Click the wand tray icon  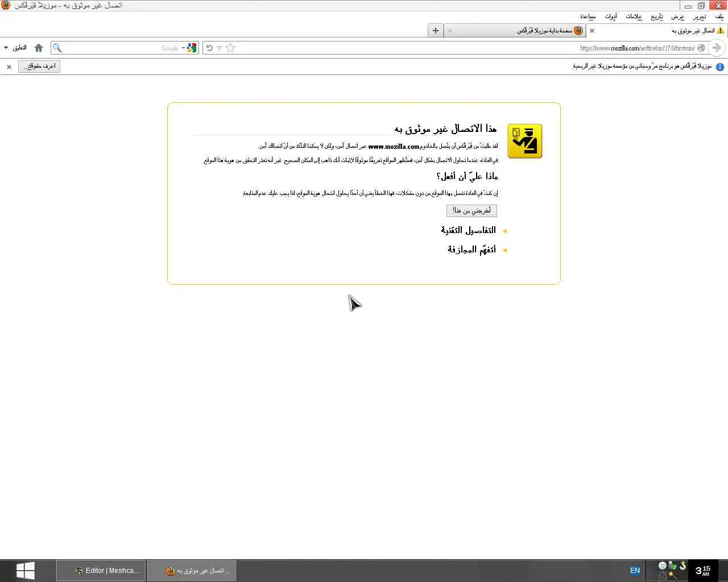[672, 576]
